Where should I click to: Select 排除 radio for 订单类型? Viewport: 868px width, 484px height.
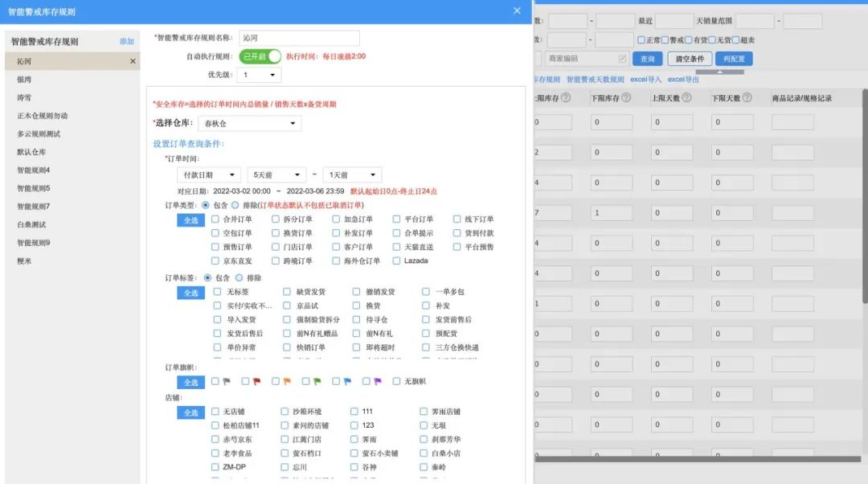235,205
